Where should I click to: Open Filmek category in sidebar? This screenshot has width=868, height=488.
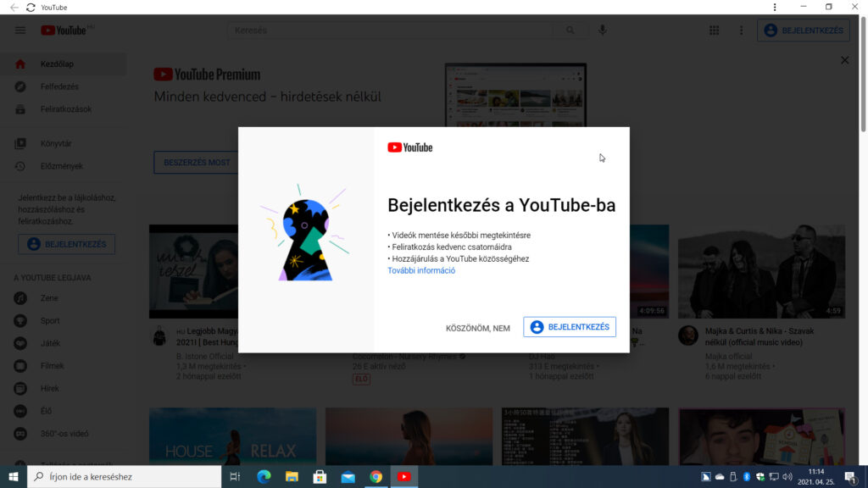click(63, 366)
